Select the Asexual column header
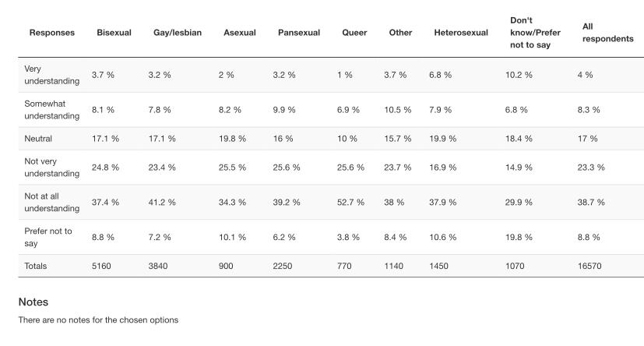Image resolution: width=644 pixels, height=346 pixels. click(x=240, y=33)
